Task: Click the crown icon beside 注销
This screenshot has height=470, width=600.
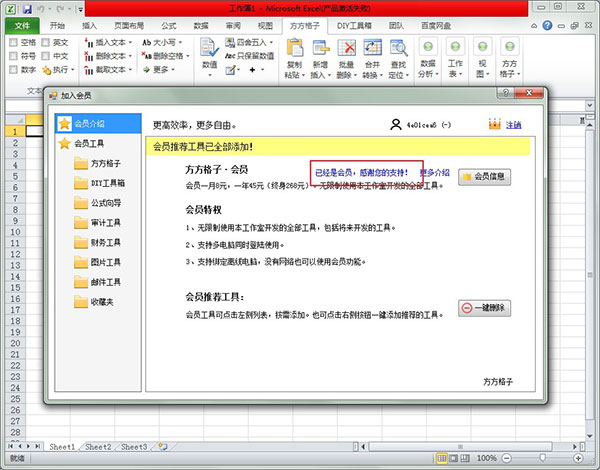Action: coord(495,124)
